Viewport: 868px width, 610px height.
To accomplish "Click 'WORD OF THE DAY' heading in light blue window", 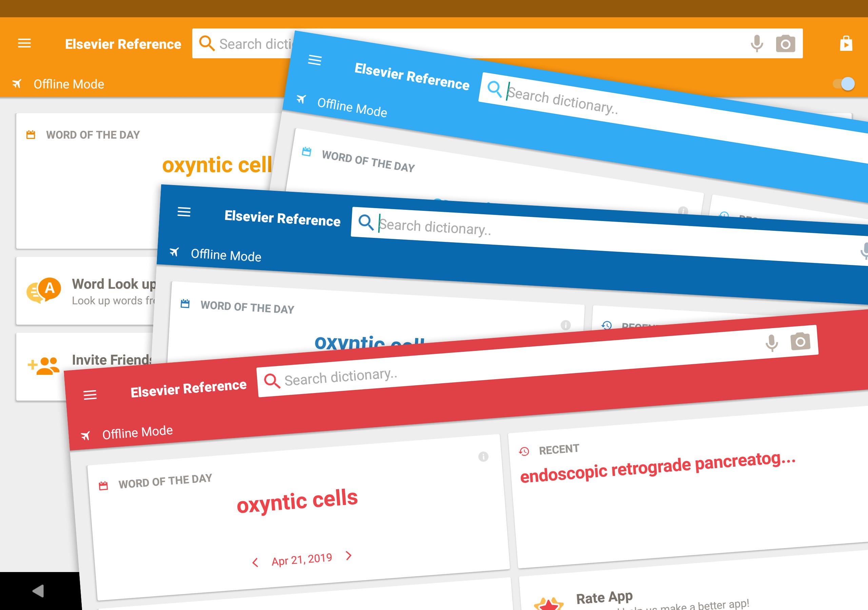I will (x=368, y=161).
